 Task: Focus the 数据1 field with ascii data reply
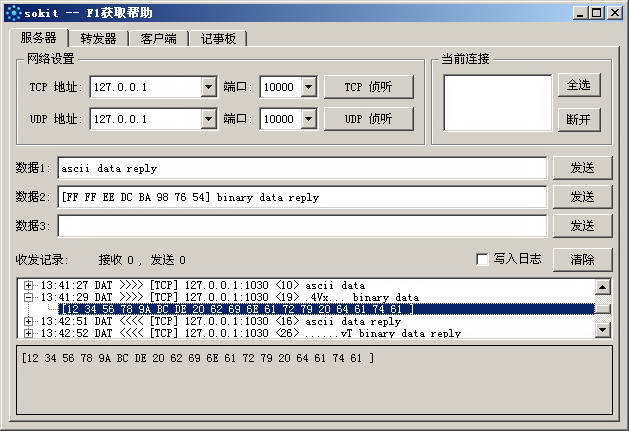pos(302,168)
